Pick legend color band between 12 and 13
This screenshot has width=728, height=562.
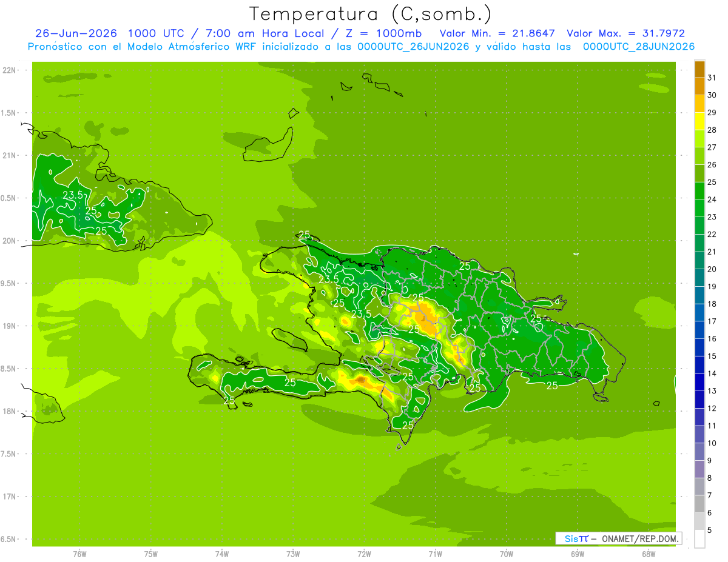pyautogui.click(x=699, y=400)
